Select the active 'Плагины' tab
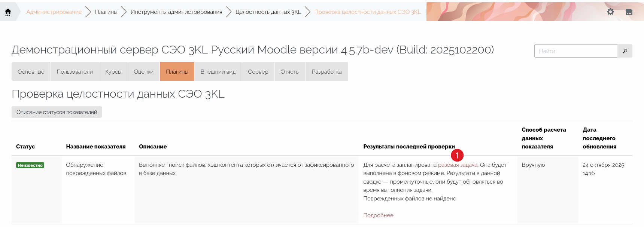This screenshot has width=644, height=227. coord(177,72)
